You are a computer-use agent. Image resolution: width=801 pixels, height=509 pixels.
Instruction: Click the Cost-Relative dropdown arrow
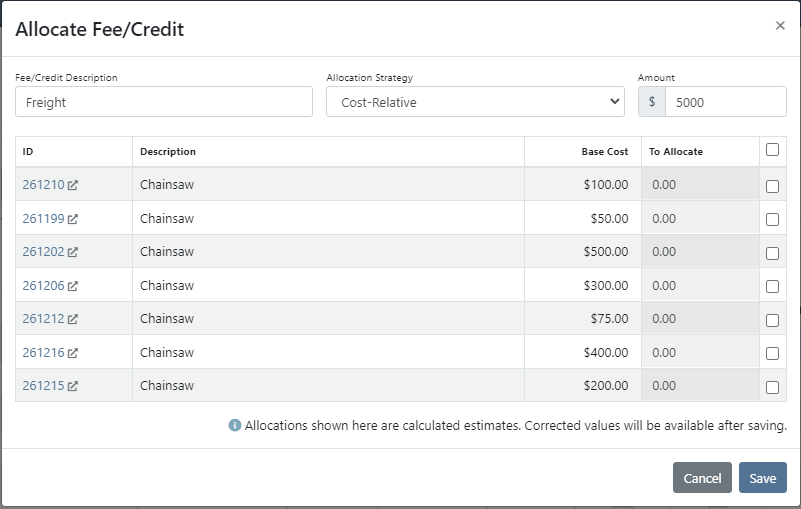click(615, 102)
